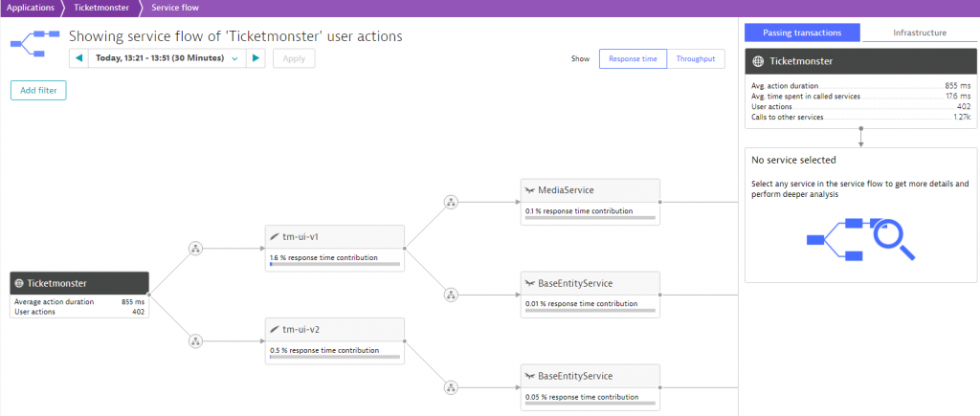Click the Add filter button
Viewport: 980px width, 416px height.
coord(38,90)
